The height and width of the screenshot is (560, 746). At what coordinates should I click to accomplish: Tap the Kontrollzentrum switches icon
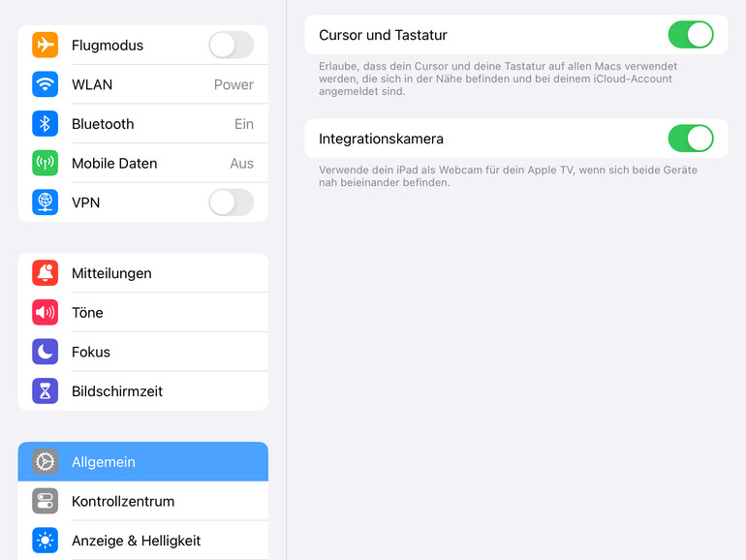pyautogui.click(x=46, y=501)
